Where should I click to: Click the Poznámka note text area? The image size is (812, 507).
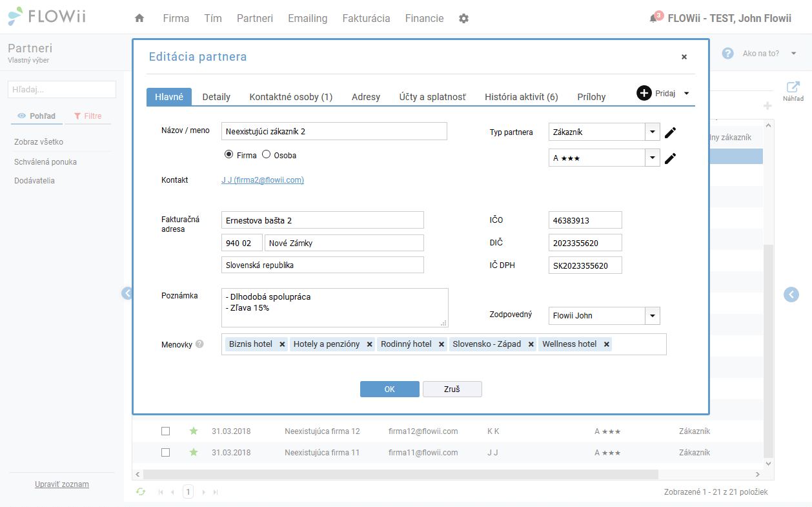pos(334,307)
